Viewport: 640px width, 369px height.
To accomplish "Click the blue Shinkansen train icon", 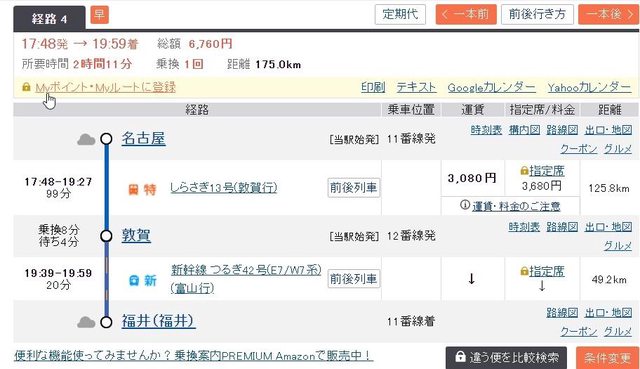I will coord(134,280).
